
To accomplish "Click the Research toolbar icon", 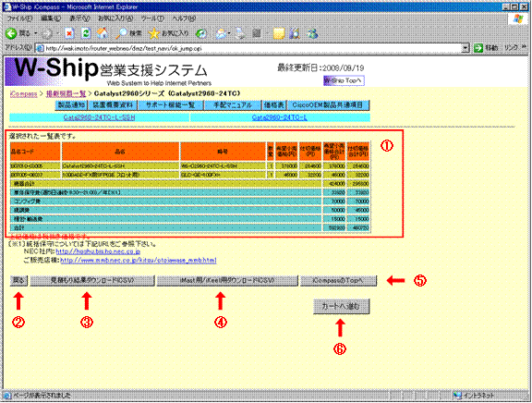I will point(295,33).
